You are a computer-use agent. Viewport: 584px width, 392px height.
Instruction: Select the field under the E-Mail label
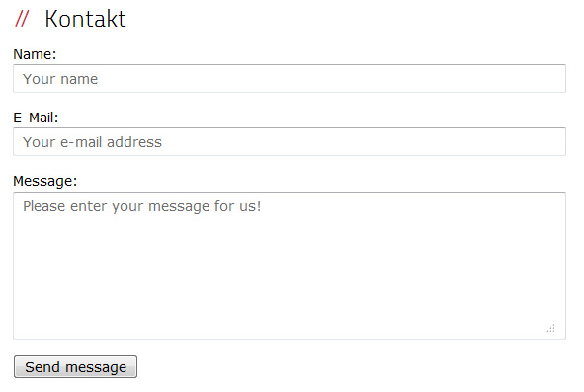click(x=290, y=142)
